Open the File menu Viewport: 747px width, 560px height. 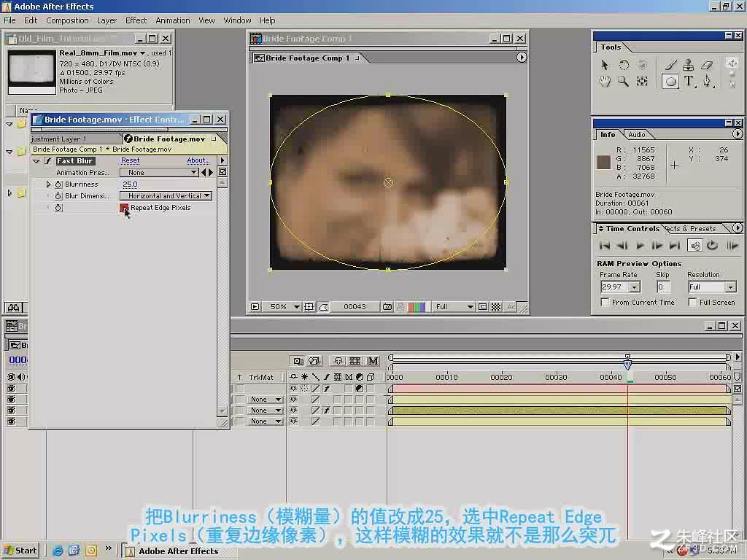click(x=9, y=20)
